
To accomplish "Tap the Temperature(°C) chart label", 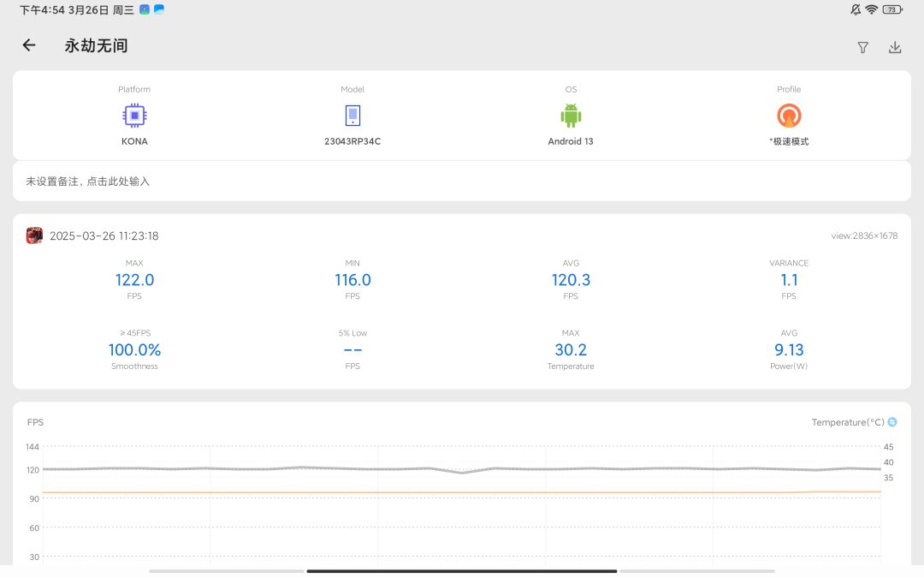I will coord(847,422).
